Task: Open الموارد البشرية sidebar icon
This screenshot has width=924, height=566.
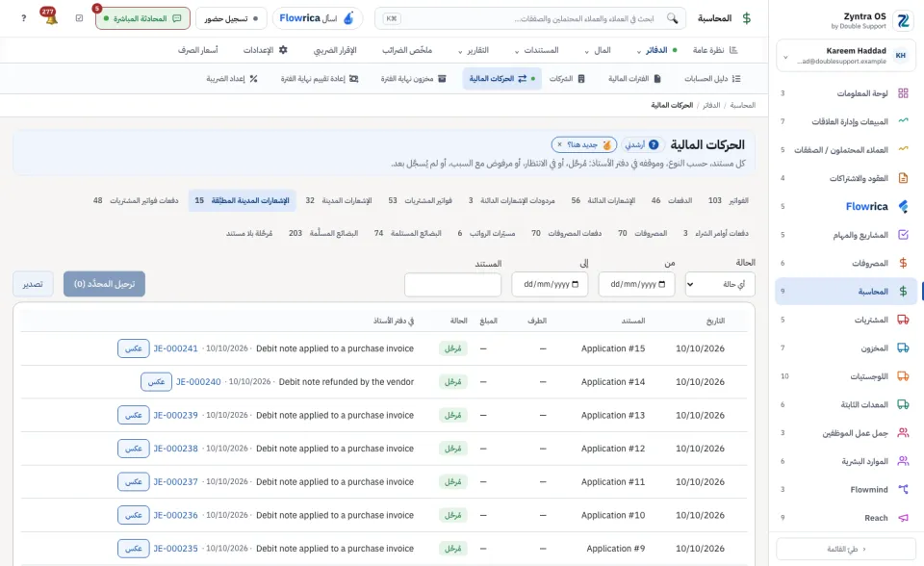Action: point(903,461)
